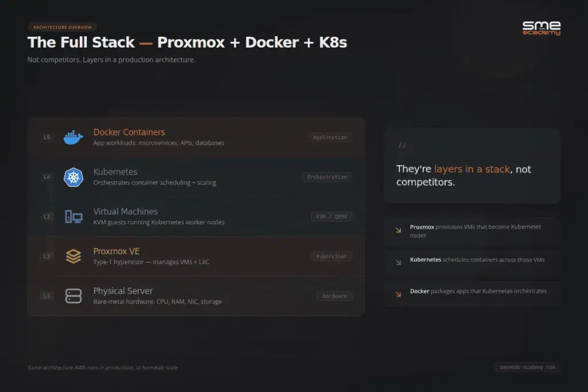
Task: Open the smenode-academy.com link
Action: point(527,367)
